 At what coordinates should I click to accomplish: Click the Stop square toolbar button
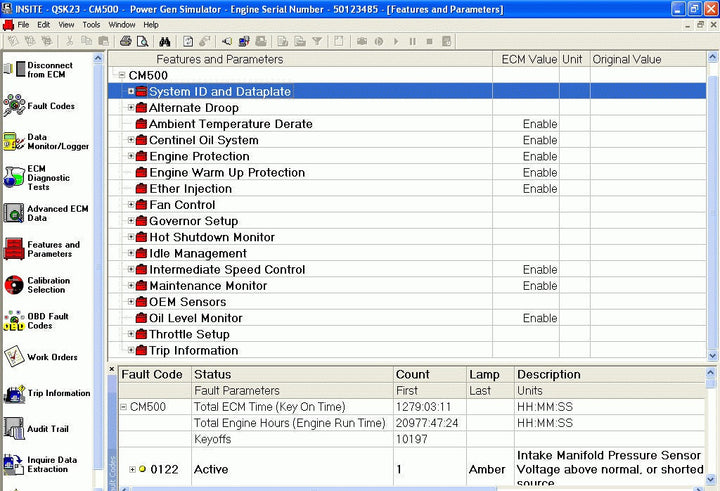point(429,41)
